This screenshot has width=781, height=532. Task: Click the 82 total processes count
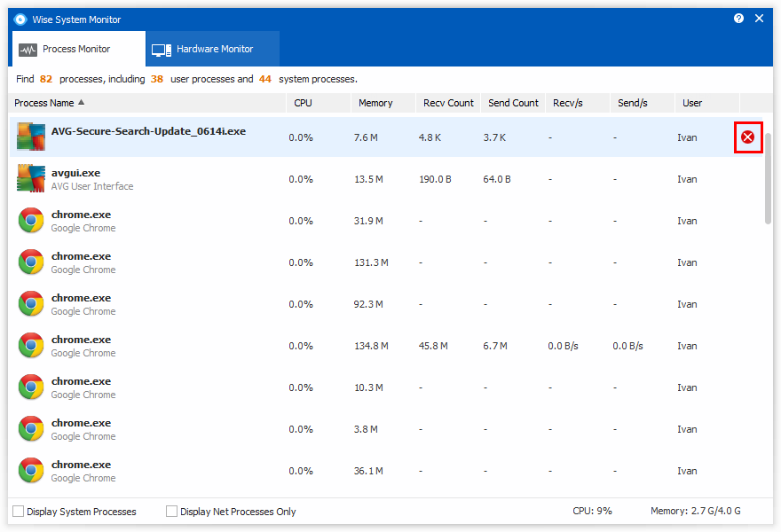[46, 79]
